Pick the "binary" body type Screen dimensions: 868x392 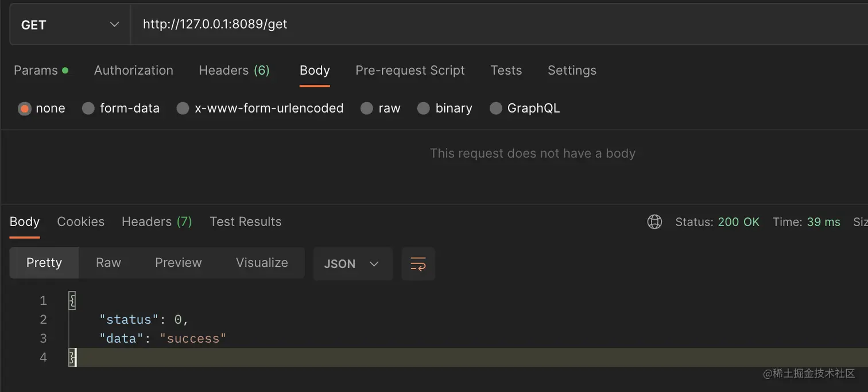click(445, 108)
